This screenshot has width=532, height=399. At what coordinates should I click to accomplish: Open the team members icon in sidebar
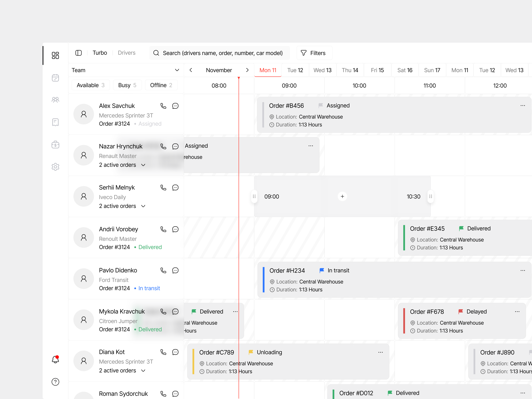(55, 100)
